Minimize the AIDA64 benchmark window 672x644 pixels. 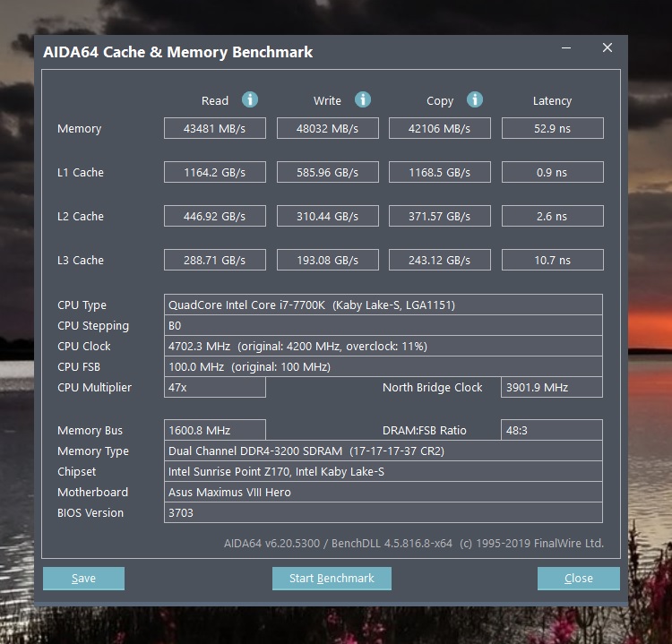(x=566, y=47)
